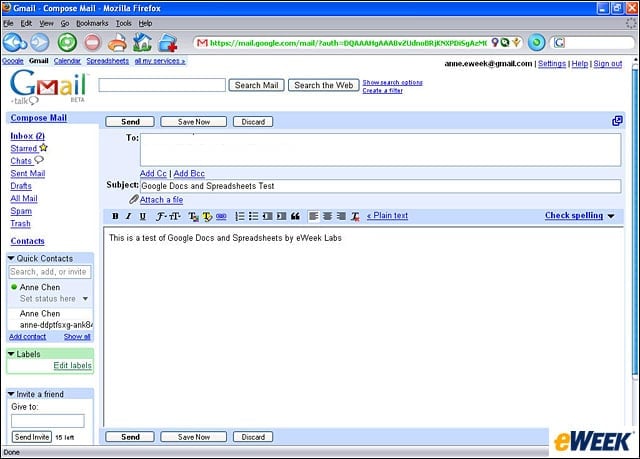
Task: Align text right
Action: tap(341, 216)
